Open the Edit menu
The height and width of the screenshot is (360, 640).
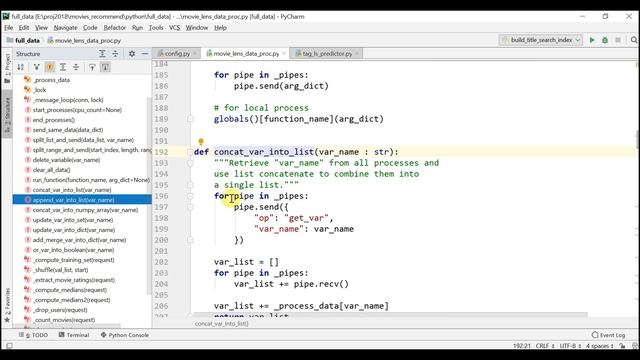[x=24, y=28]
